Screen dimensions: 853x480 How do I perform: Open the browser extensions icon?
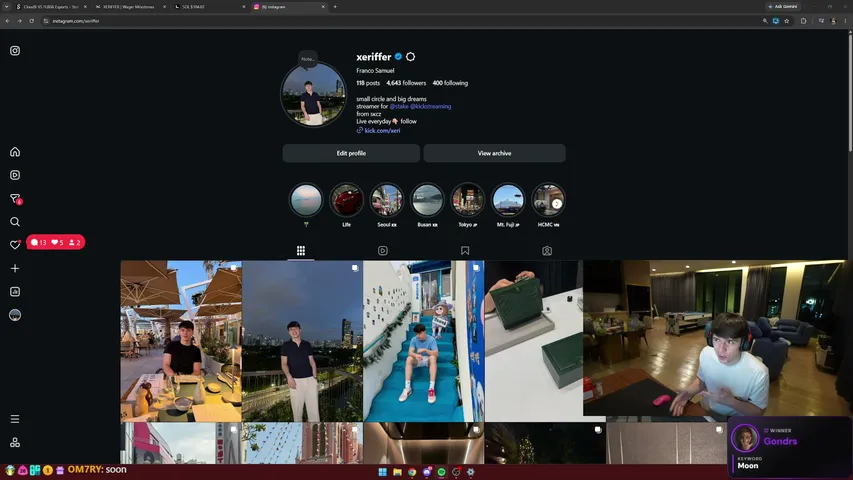[x=803, y=21]
